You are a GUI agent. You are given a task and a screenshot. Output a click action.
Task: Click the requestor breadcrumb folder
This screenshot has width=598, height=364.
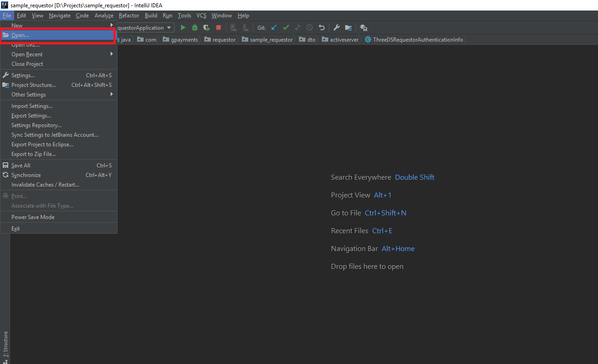click(220, 40)
